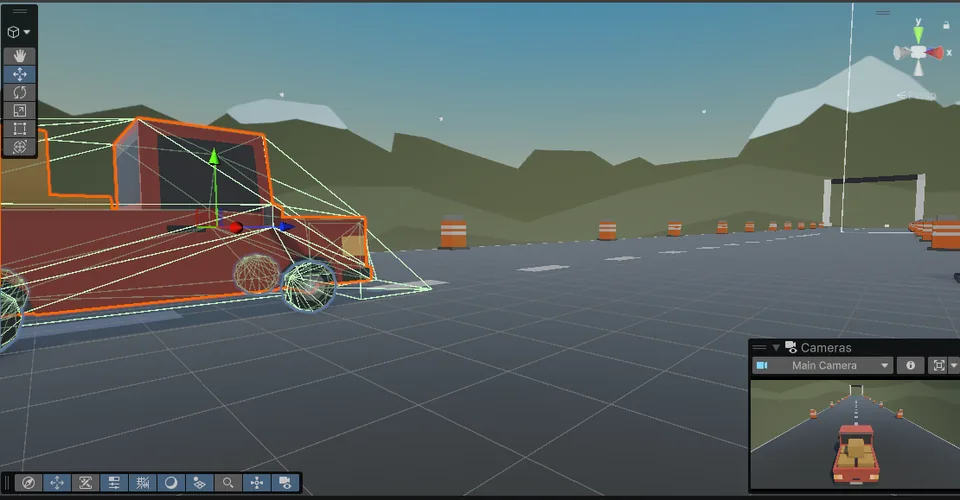
Task: Click the Cameras overlay title label
Action: pyautogui.click(x=826, y=348)
